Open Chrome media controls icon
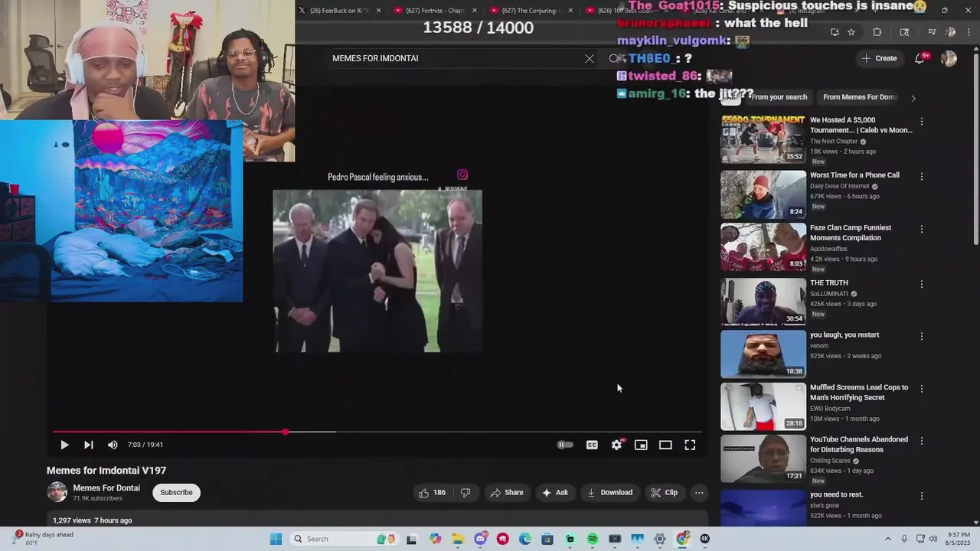Image resolution: width=980 pixels, height=551 pixels. (931, 32)
